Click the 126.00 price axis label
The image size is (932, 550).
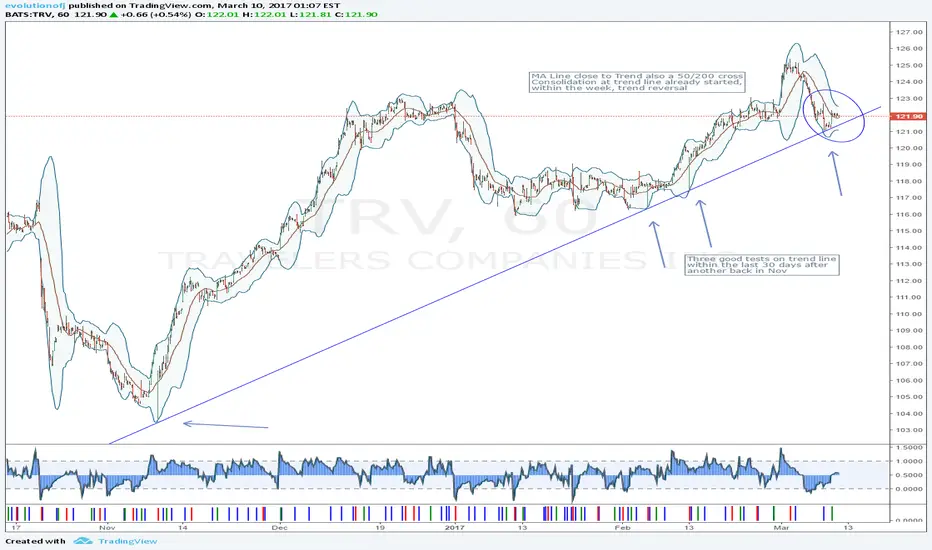[909, 49]
